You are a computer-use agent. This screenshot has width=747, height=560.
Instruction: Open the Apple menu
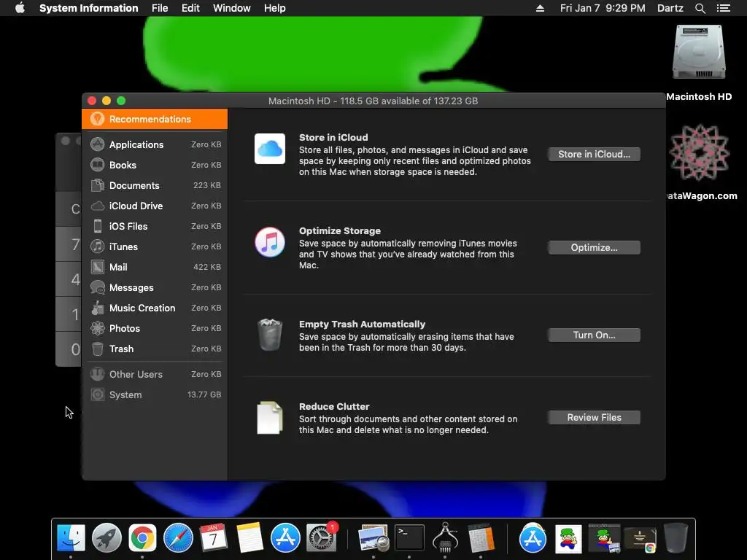coord(20,8)
